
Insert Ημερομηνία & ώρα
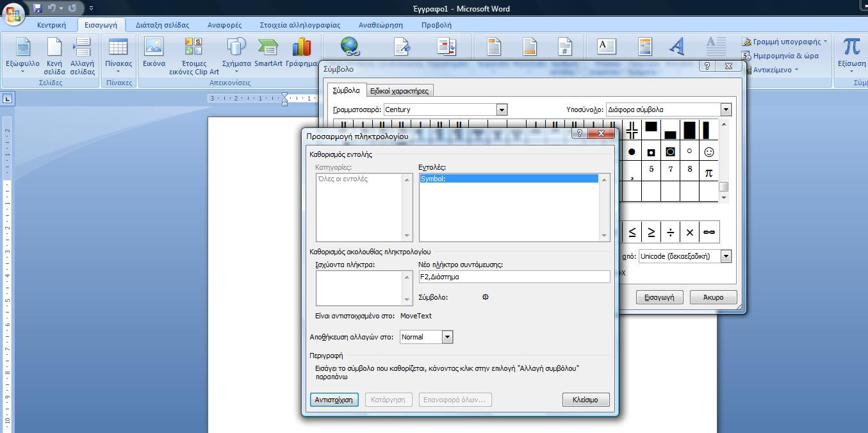780,56
